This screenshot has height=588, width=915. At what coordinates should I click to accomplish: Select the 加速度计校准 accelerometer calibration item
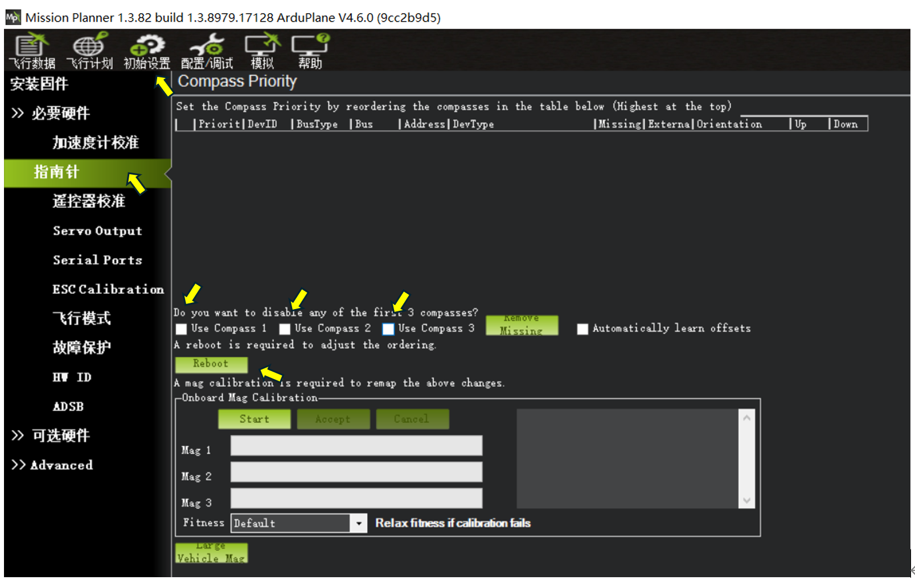(x=96, y=142)
